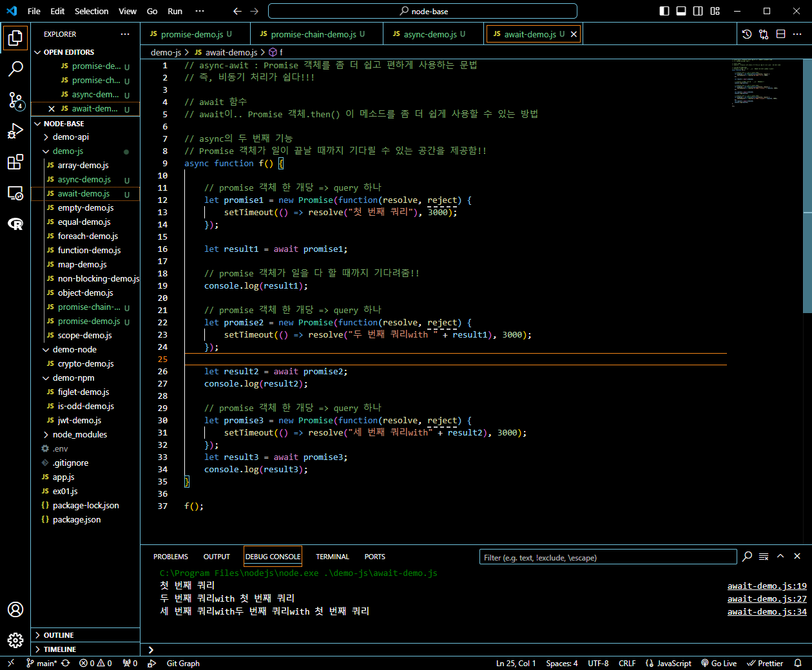This screenshot has width=812, height=670.
Task: Collapse the demo-npm folder
Action: pyautogui.click(x=46, y=378)
